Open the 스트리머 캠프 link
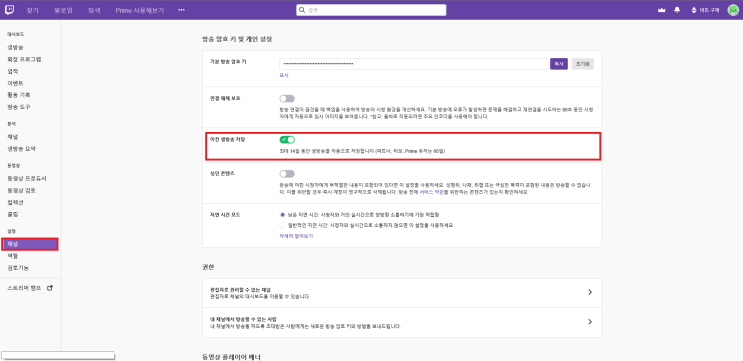 (24, 288)
